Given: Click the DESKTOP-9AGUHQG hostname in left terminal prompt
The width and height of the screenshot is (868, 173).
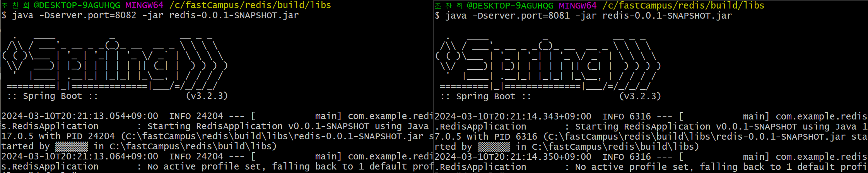Looking at the screenshot, I should [80, 5].
